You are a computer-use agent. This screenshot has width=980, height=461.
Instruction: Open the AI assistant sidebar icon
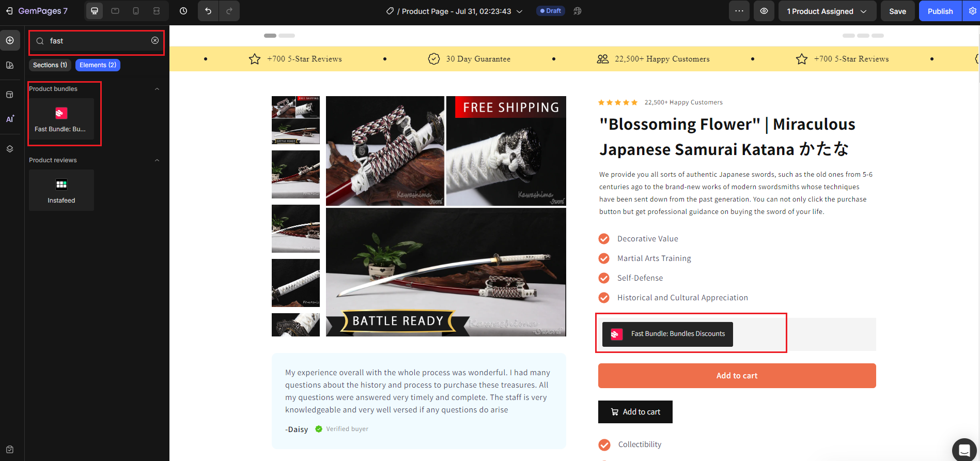pyautogui.click(x=10, y=119)
